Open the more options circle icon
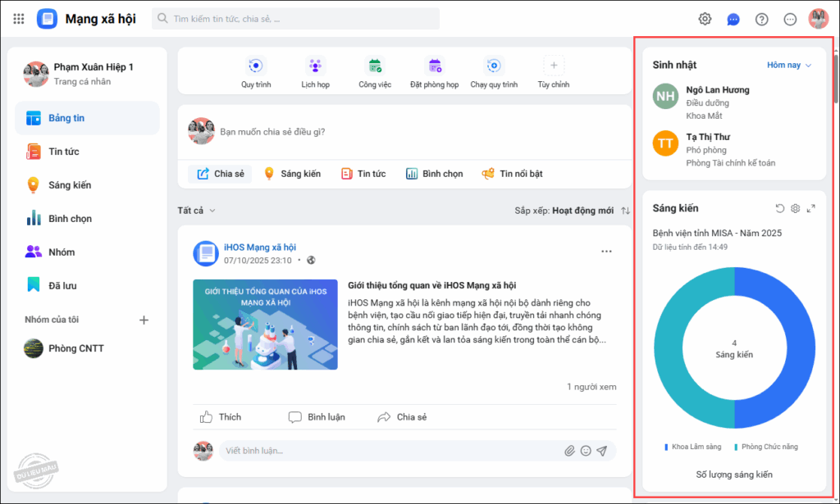The image size is (840, 504). 790,20
